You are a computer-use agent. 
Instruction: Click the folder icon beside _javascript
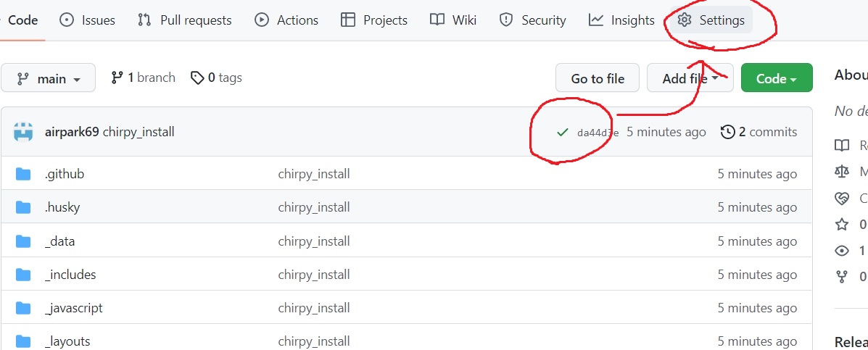click(23, 309)
